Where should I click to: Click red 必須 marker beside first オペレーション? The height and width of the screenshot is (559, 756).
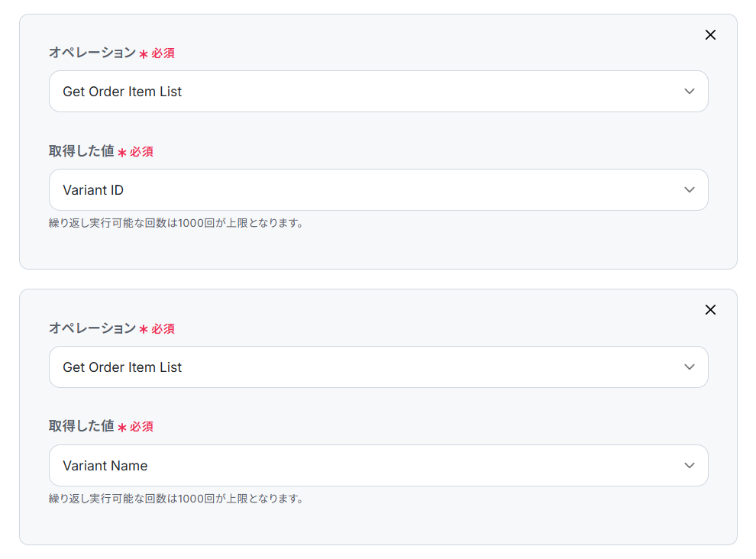tap(163, 53)
